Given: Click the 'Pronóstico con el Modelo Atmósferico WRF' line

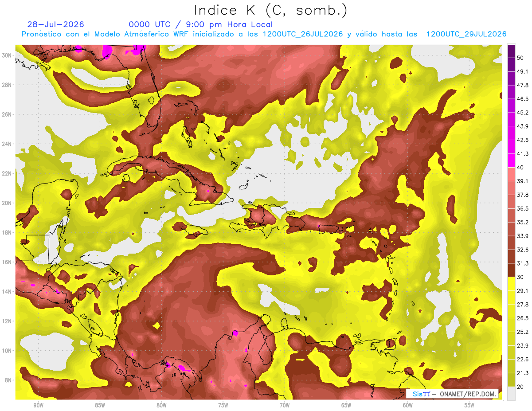Looking at the screenshot, I should (x=264, y=34).
